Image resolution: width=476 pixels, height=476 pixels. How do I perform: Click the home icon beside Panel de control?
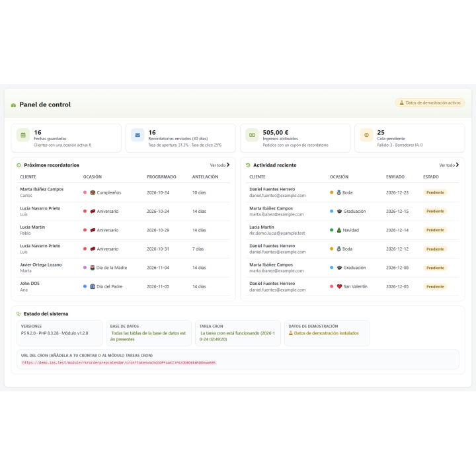13,105
